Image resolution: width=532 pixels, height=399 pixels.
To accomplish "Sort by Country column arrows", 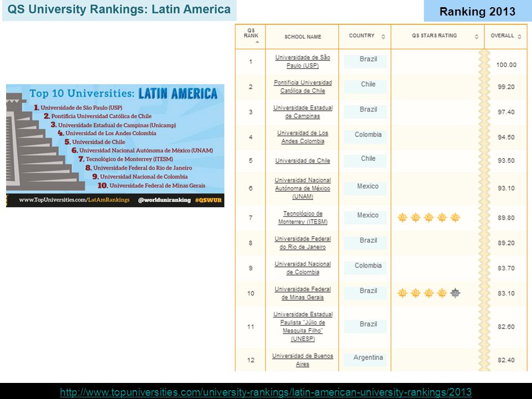I will (383, 37).
